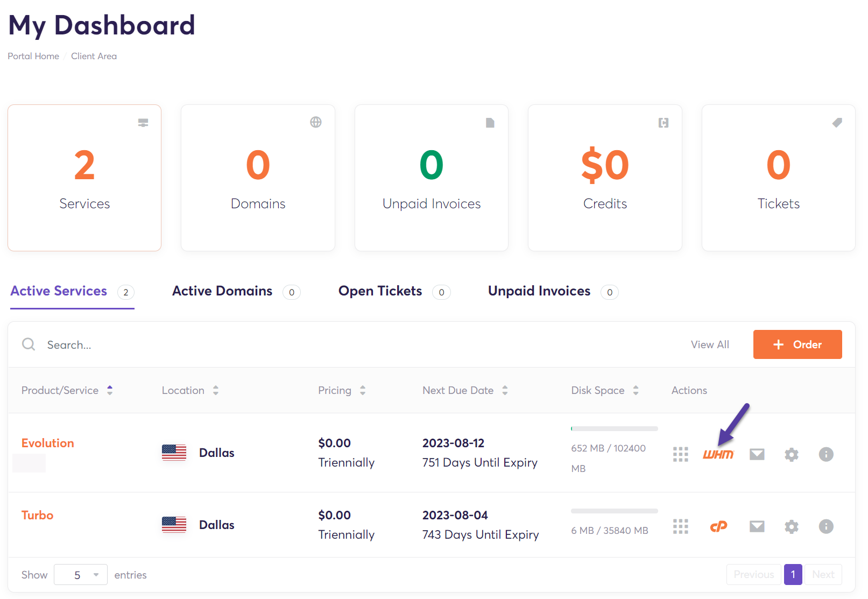
Task: Click the Evolution disk space usage bar
Action: coord(614,429)
